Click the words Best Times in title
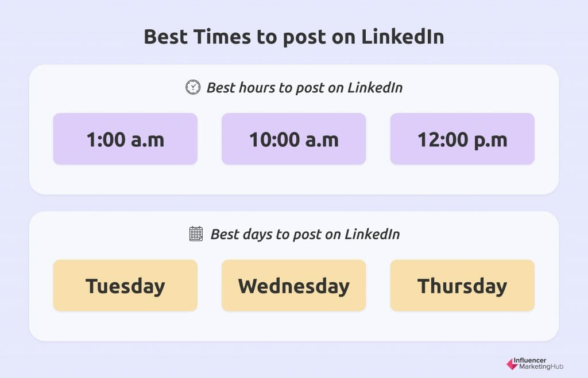This screenshot has width=588, height=378. pyautogui.click(x=198, y=37)
